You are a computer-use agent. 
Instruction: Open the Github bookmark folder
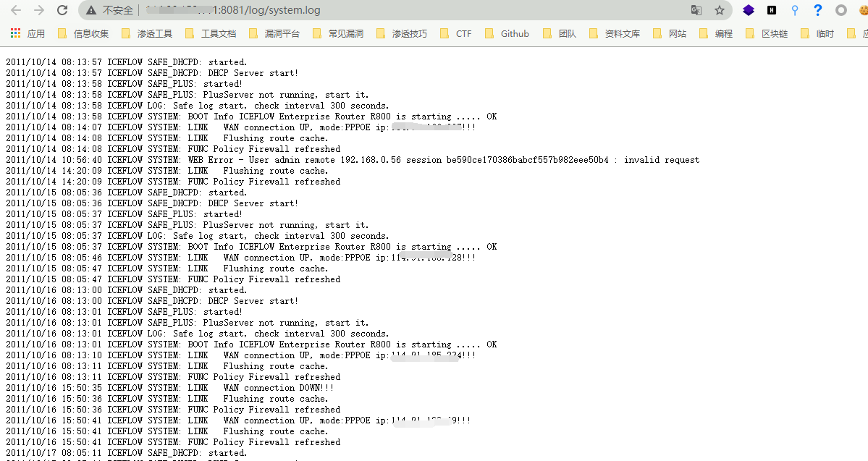pyautogui.click(x=507, y=33)
